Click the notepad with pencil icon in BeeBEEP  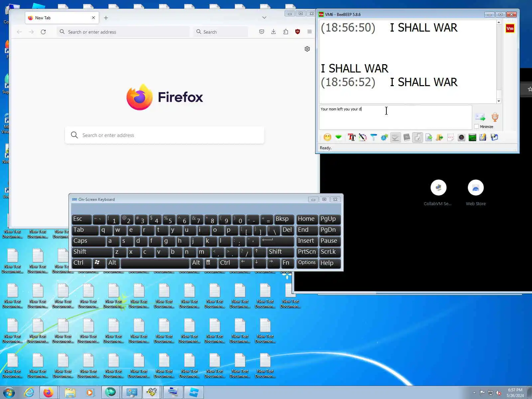click(483, 137)
